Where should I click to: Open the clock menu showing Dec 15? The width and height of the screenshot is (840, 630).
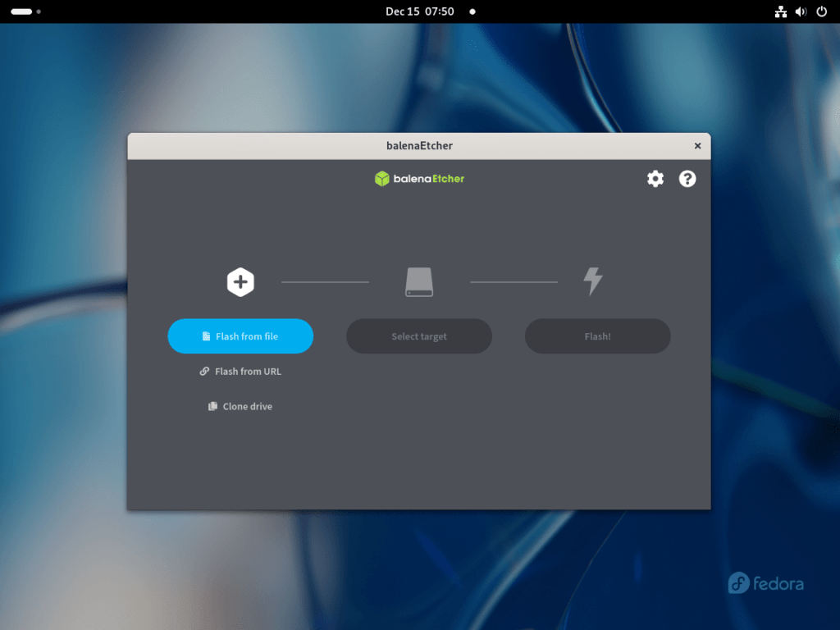(420, 11)
